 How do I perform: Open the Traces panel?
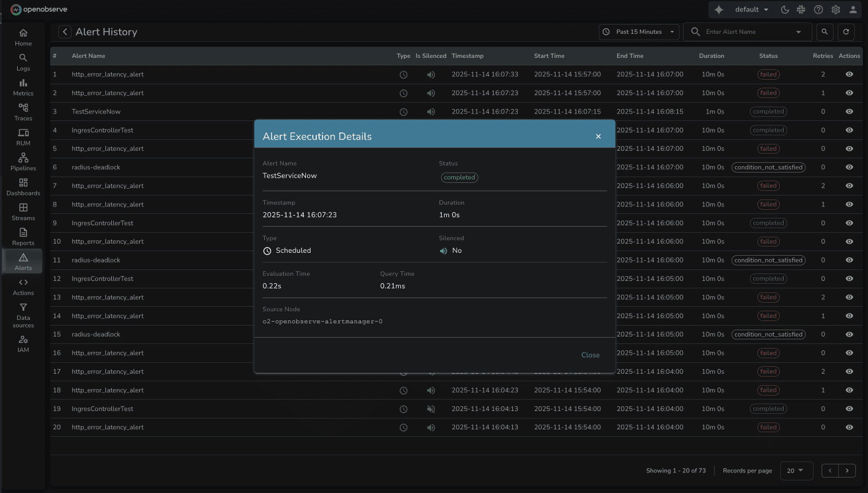pyautogui.click(x=23, y=111)
